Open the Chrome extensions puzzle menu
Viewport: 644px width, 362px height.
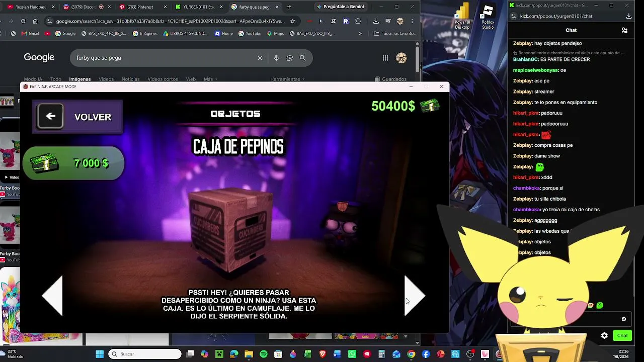coord(358,21)
